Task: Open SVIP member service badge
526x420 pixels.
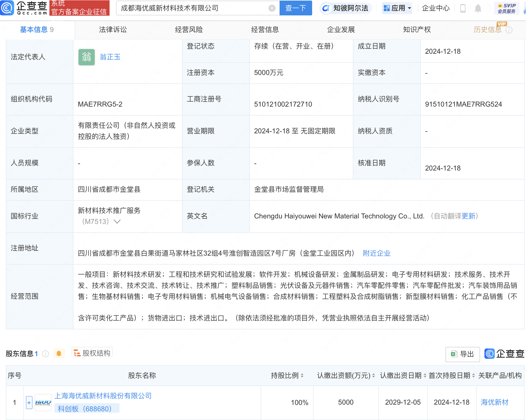Action: [x=507, y=8]
